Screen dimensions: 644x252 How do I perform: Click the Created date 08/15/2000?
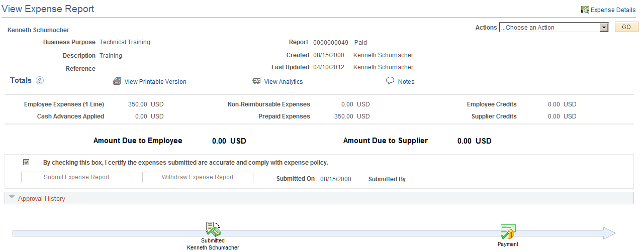[x=329, y=55]
